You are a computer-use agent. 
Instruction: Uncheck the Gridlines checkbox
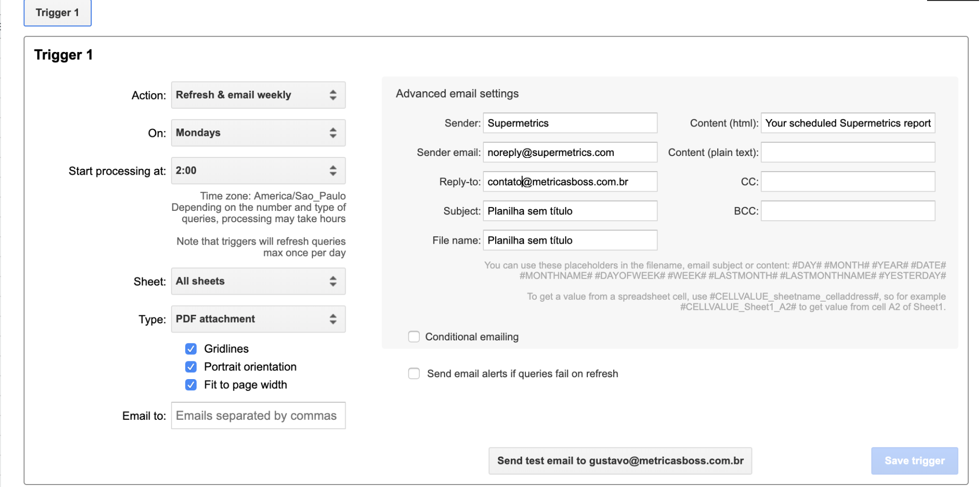tap(191, 349)
